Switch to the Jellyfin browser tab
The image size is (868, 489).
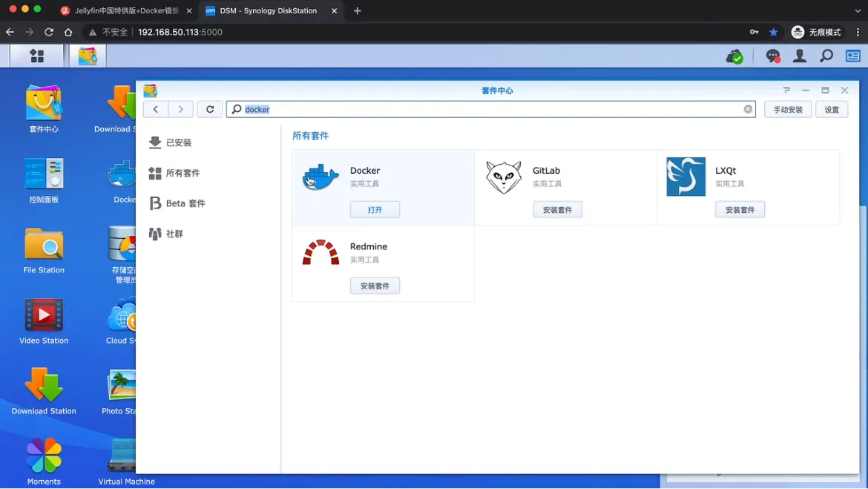coord(125,11)
